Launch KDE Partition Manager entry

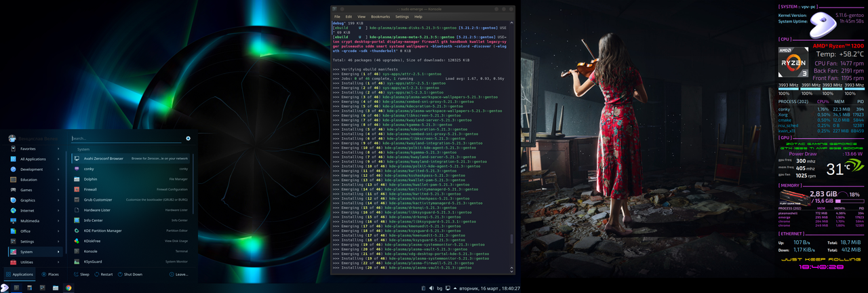click(132, 231)
